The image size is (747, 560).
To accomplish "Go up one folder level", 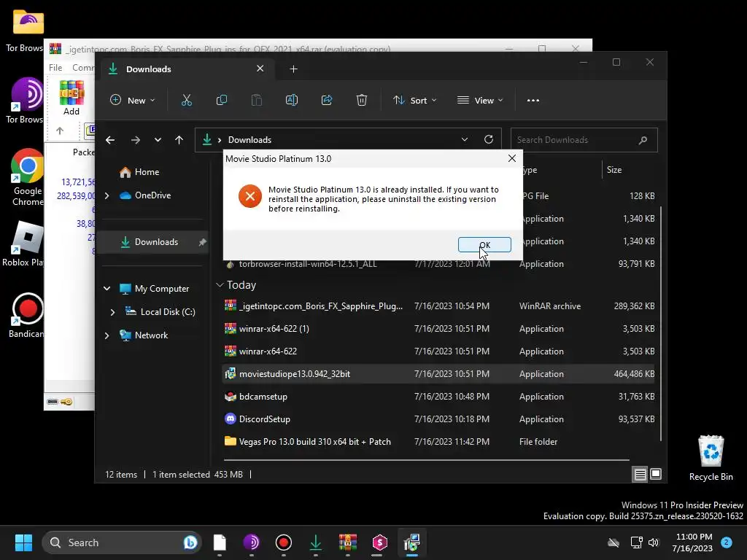I will pyautogui.click(x=179, y=140).
